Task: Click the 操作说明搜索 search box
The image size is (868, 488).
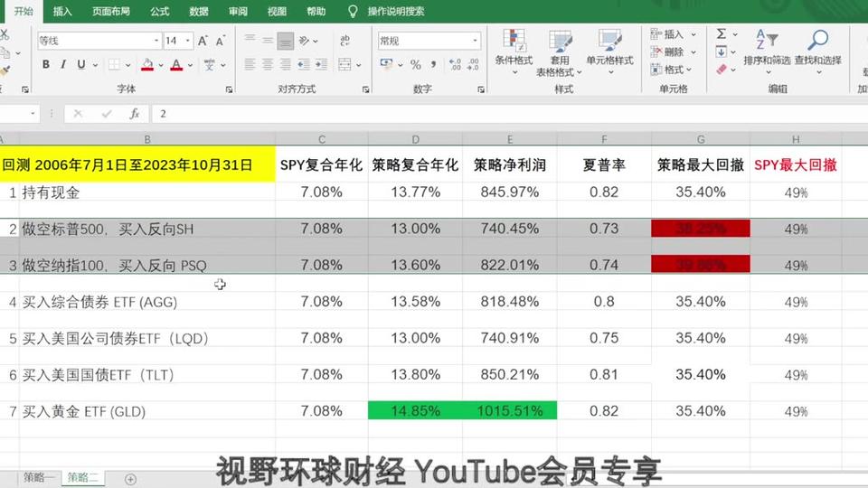Action: tap(395, 11)
